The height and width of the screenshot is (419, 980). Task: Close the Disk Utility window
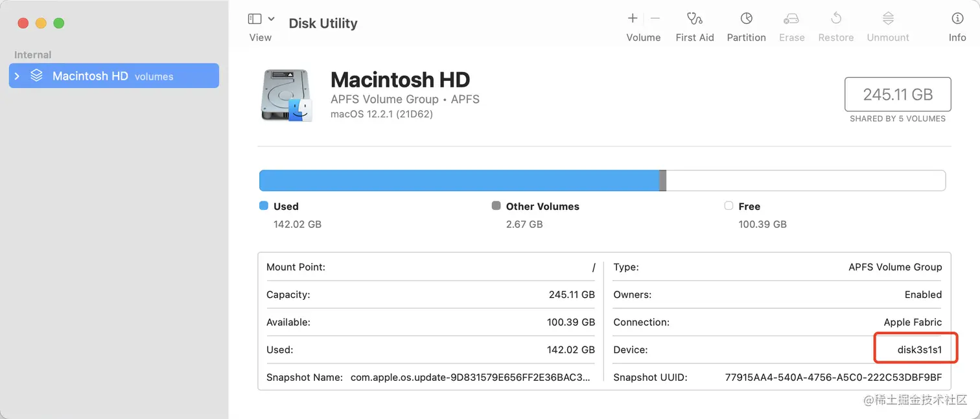[x=23, y=23]
